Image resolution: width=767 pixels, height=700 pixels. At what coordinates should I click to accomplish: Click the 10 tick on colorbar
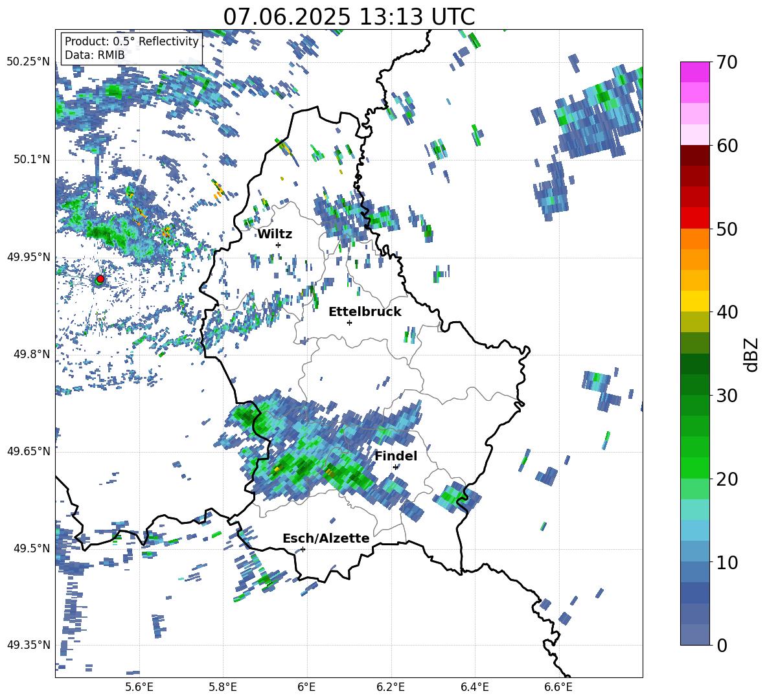(727, 563)
